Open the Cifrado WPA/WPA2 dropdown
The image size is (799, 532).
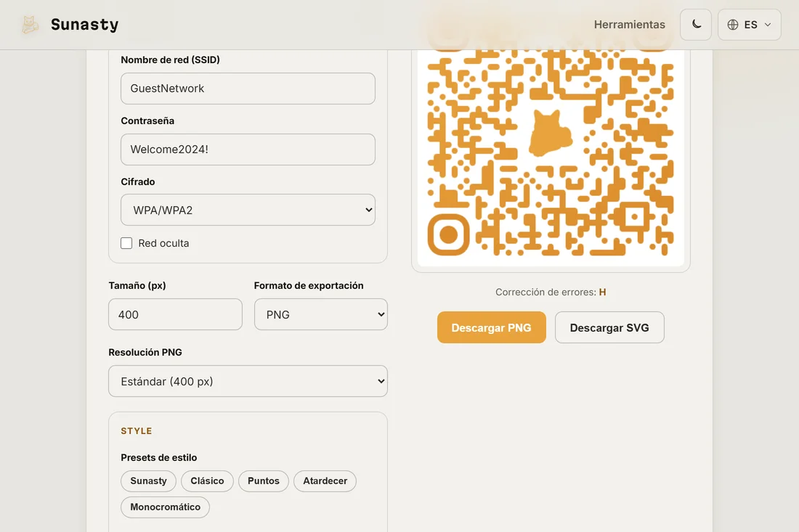[x=248, y=210]
